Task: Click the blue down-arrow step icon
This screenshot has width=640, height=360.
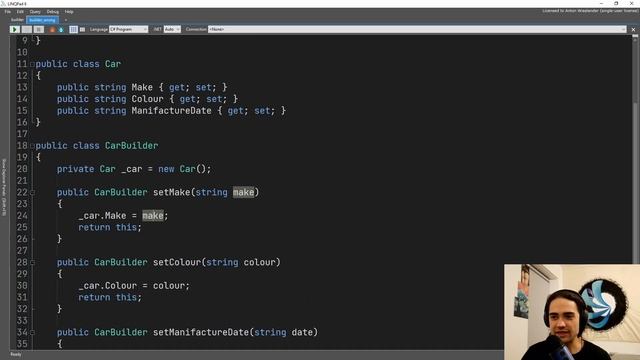Action: [61, 29]
